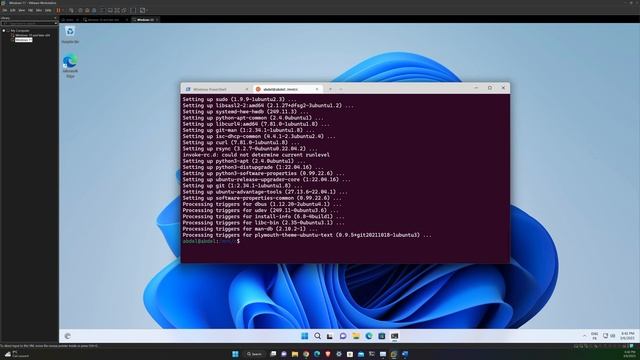Open host taskbar weather widget
Viewport: 640px width, 360px height.
tap(16, 354)
